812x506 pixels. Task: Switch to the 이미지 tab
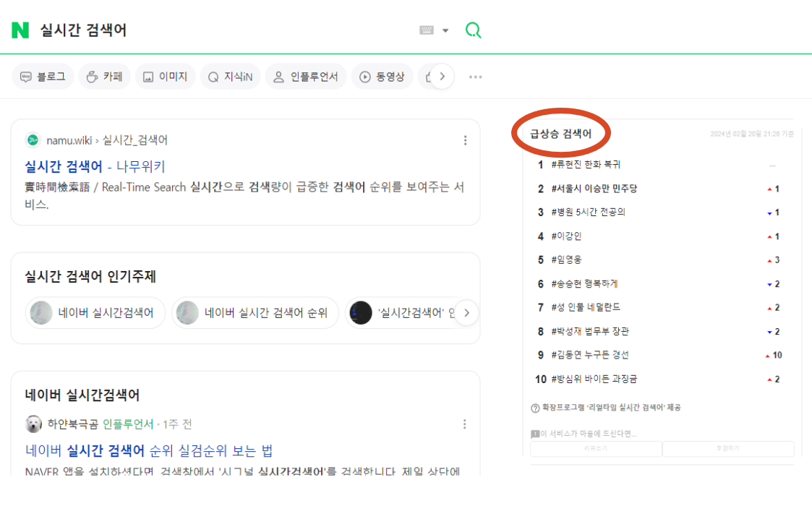(166, 76)
